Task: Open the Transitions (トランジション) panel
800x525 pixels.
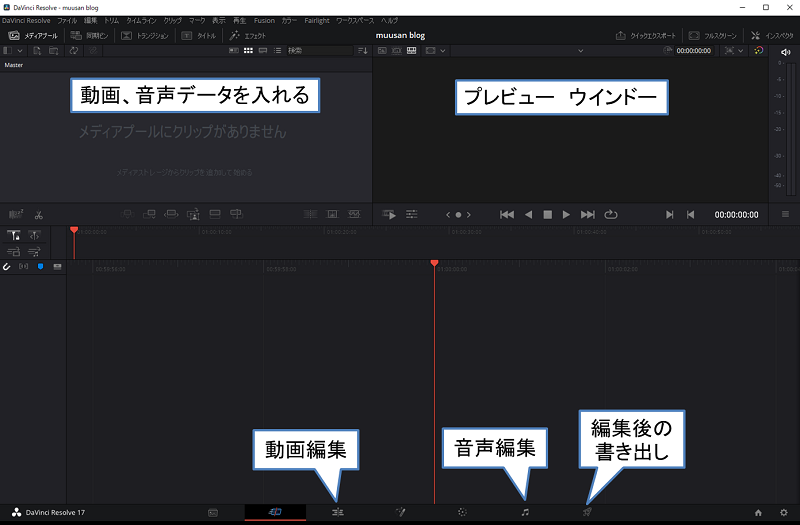Action: click(x=145, y=36)
